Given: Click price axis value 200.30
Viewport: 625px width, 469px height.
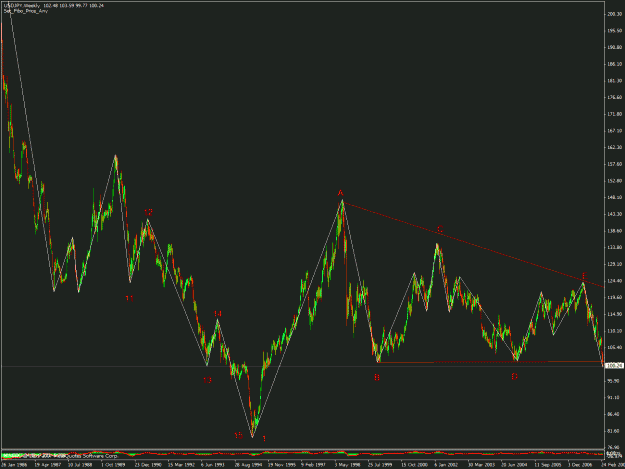Looking at the screenshot, I should (614, 14).
